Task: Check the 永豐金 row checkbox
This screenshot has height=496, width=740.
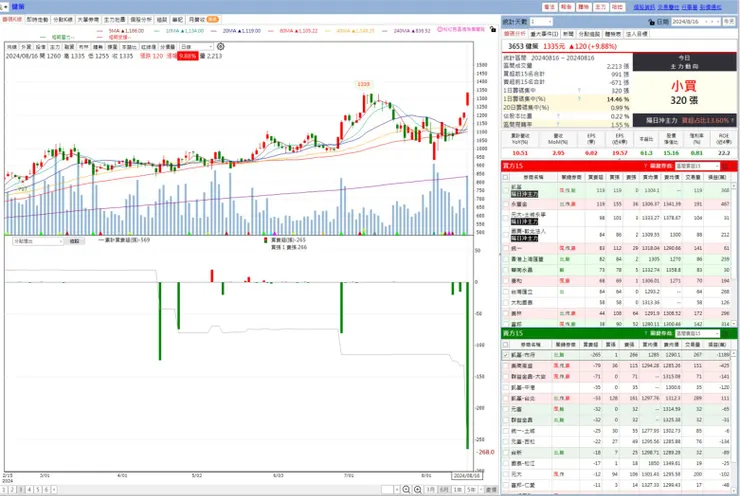Action: coord(505,204)
